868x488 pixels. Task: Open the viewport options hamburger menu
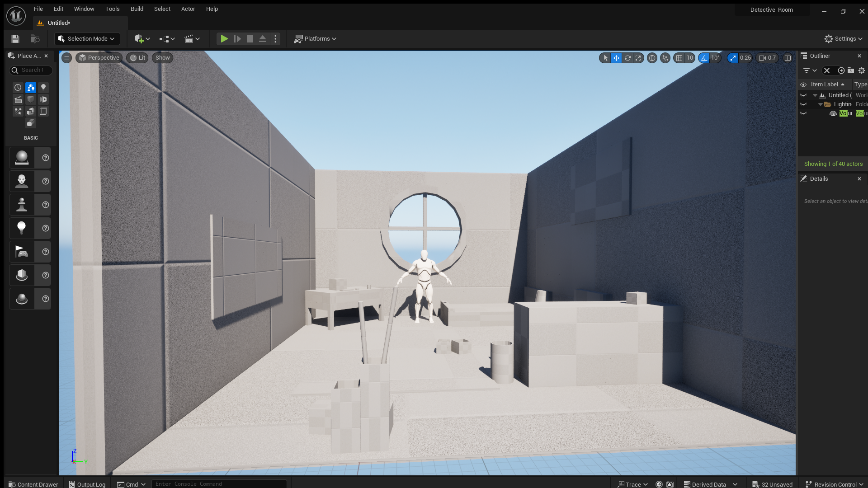click(x=66, y=58)
